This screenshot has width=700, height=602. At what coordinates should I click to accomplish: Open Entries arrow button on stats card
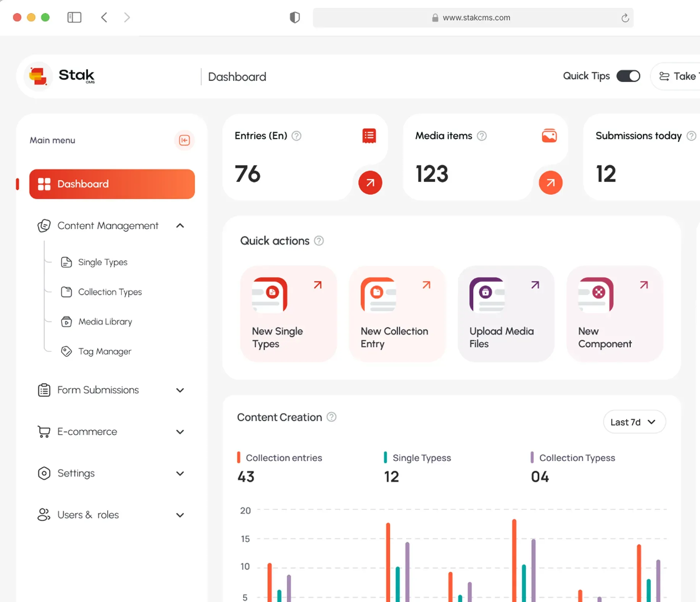[x=370, y=183]
